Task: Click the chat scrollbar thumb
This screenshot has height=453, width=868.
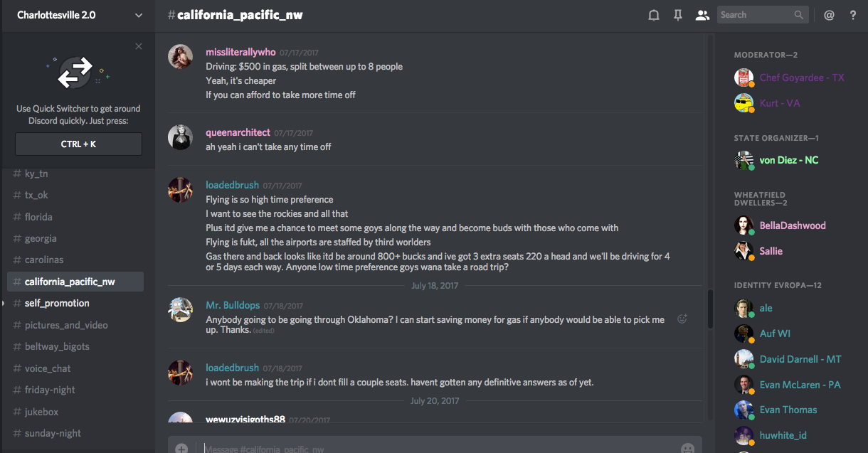Action: (709, 309)
